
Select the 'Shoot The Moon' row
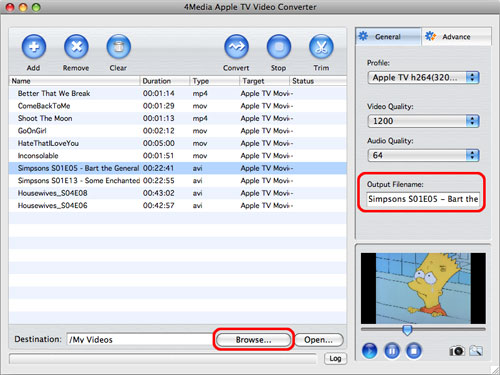tap(178, 118)
